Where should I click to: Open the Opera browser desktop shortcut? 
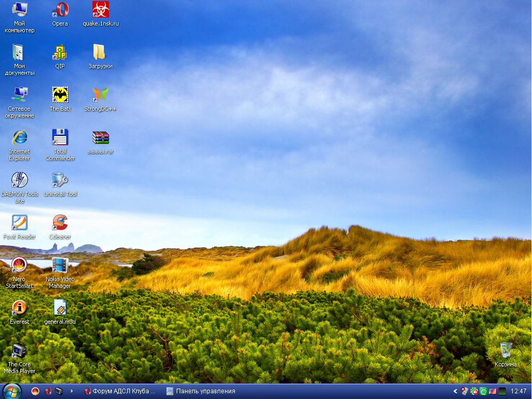(x=60, y=10)
